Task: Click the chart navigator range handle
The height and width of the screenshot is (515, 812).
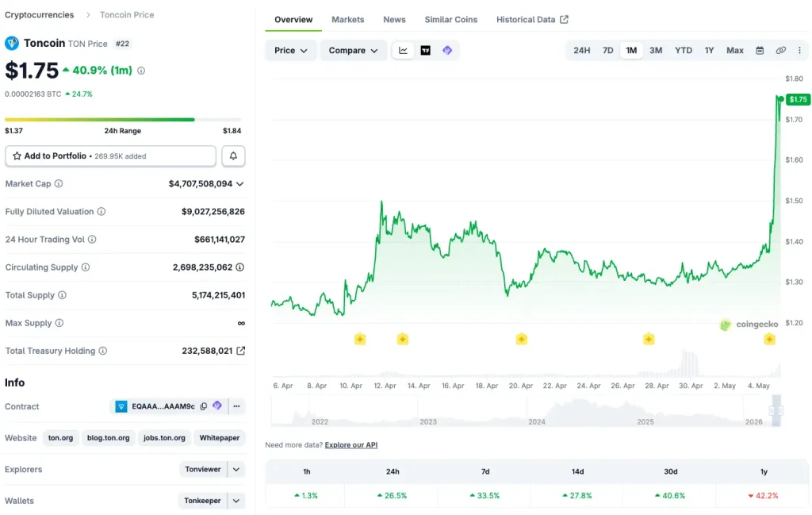Action: pos(776,410)
